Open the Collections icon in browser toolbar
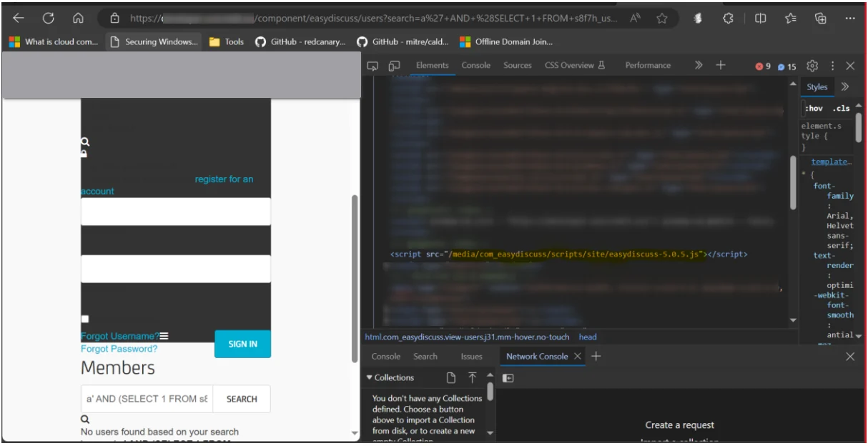Image resolution: width=868 pixels, height=446 pixels. [821, 19]
